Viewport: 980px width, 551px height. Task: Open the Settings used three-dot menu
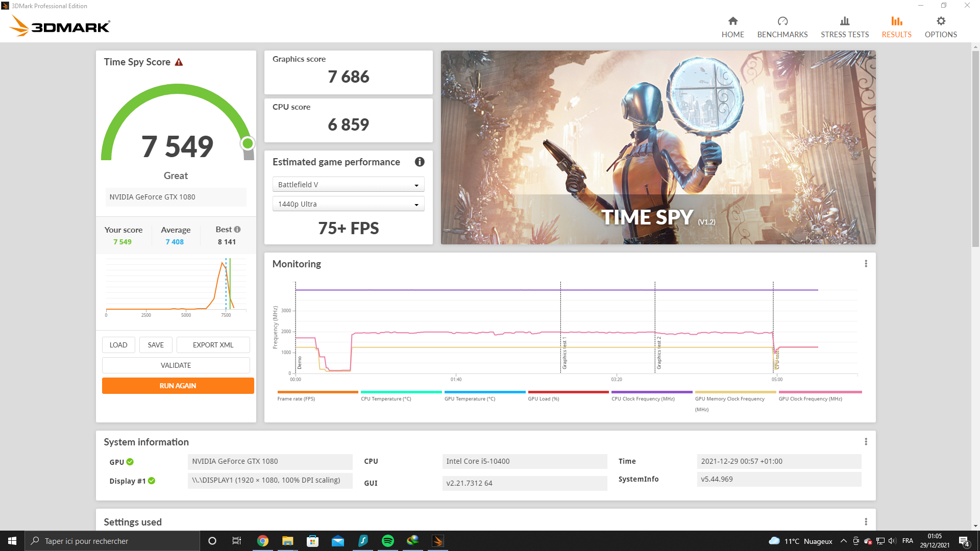click(x=866, y=522)
